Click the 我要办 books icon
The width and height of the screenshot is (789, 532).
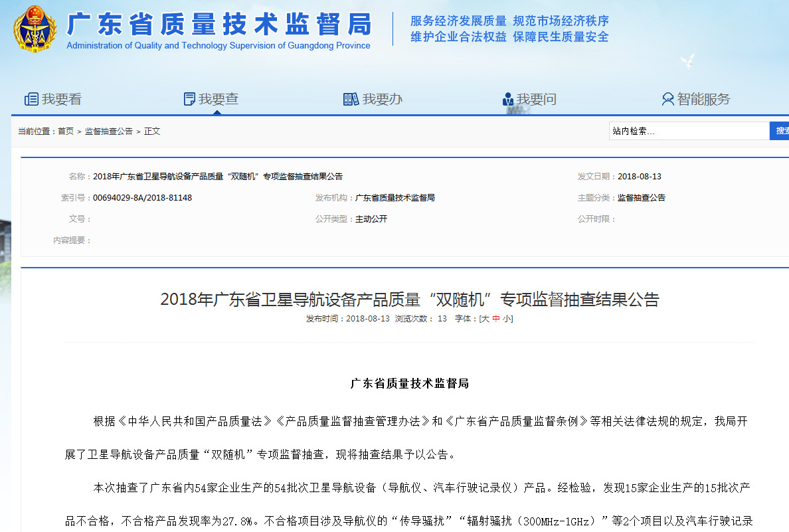pyautogui.click(x=351, y=99)
